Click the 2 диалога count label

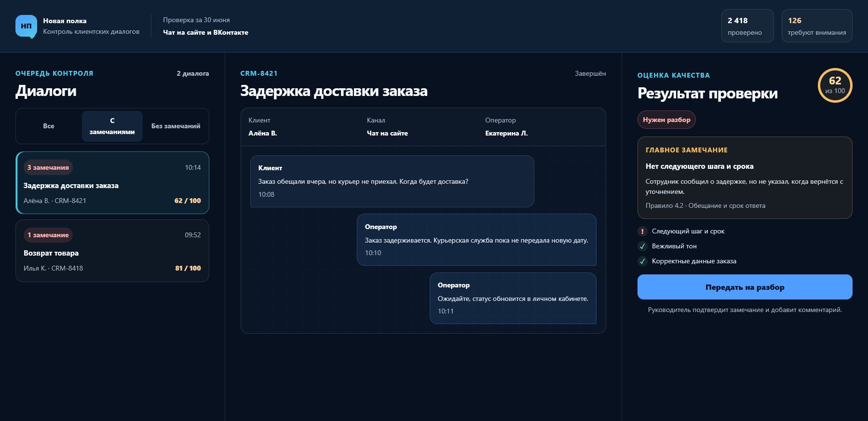click(x=193, y=73)
